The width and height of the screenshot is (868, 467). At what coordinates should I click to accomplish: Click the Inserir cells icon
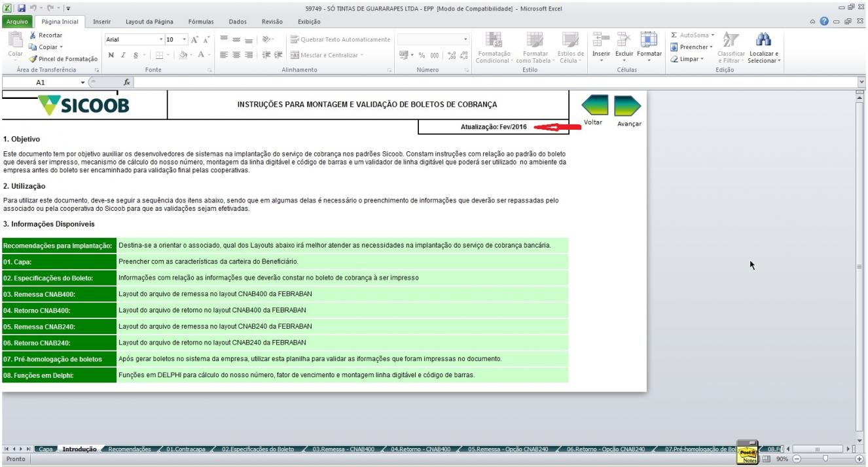point(601,39)
